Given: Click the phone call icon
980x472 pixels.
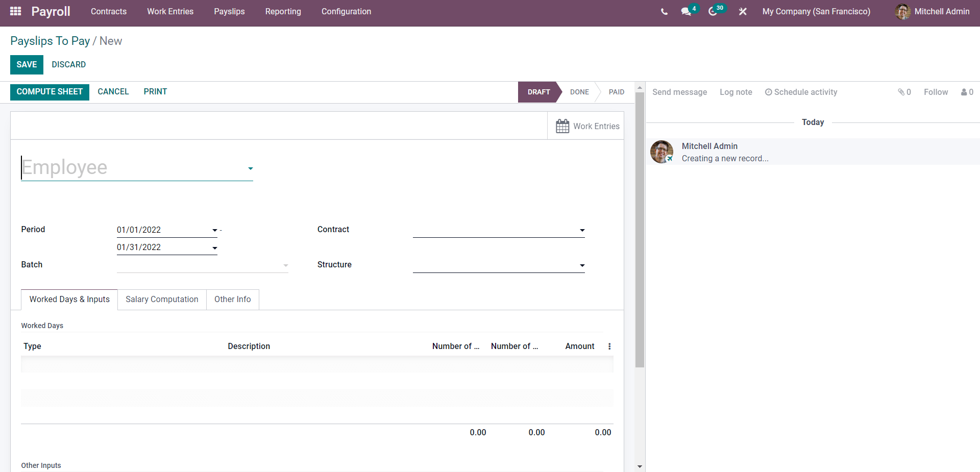Looking at the screenshot, I should (664, 12).
